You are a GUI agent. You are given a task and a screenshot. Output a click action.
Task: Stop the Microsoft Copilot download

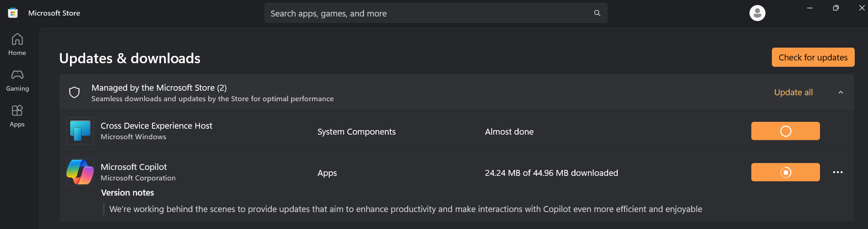point(785,172)
